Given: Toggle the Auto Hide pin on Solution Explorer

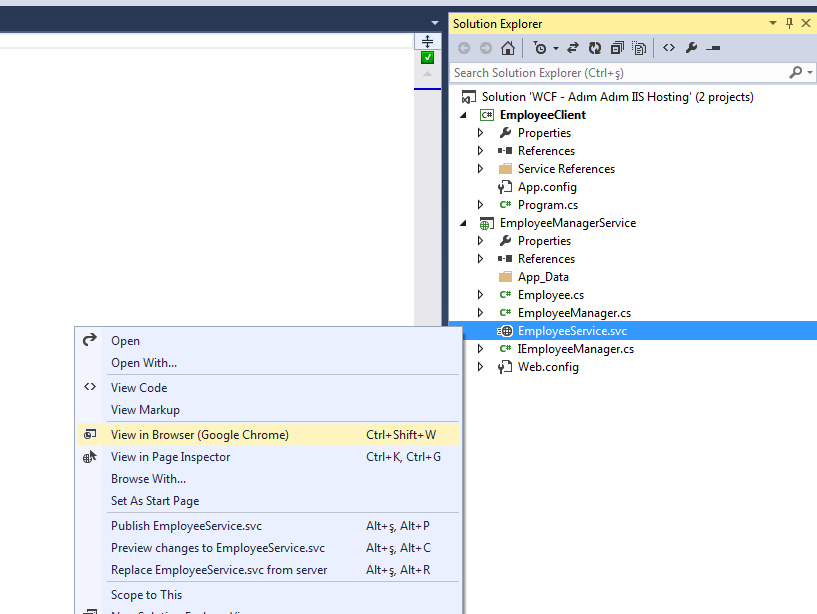Looking at the screenshot, I should (789, 23).
